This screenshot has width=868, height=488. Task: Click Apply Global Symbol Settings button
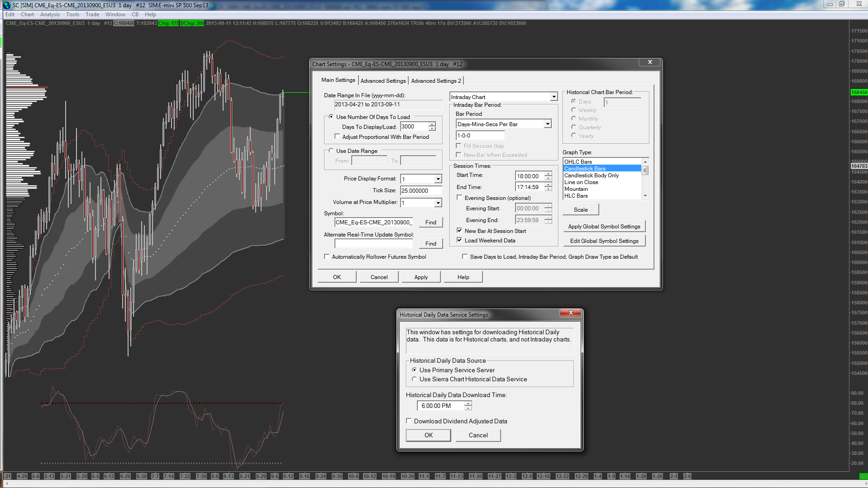pos(604,227)
